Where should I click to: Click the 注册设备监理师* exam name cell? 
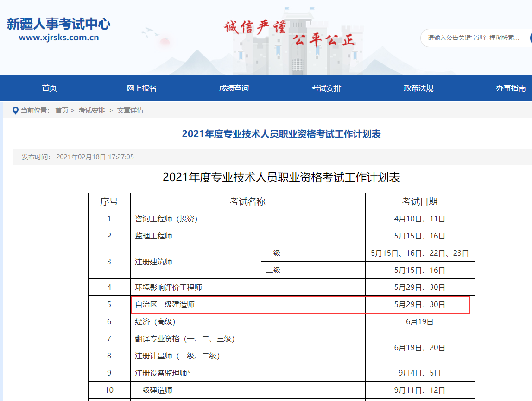click(163, 373)
